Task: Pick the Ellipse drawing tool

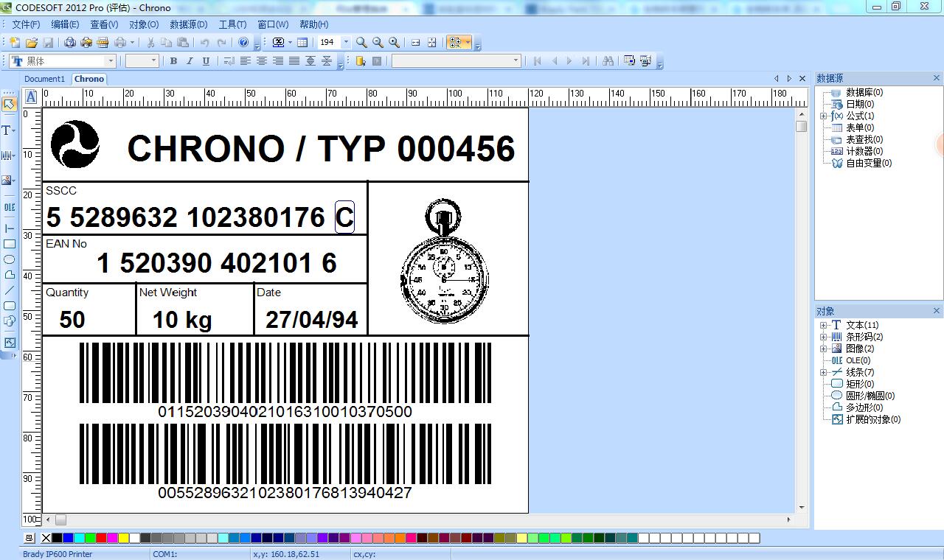Action: [x=9, y=259]
